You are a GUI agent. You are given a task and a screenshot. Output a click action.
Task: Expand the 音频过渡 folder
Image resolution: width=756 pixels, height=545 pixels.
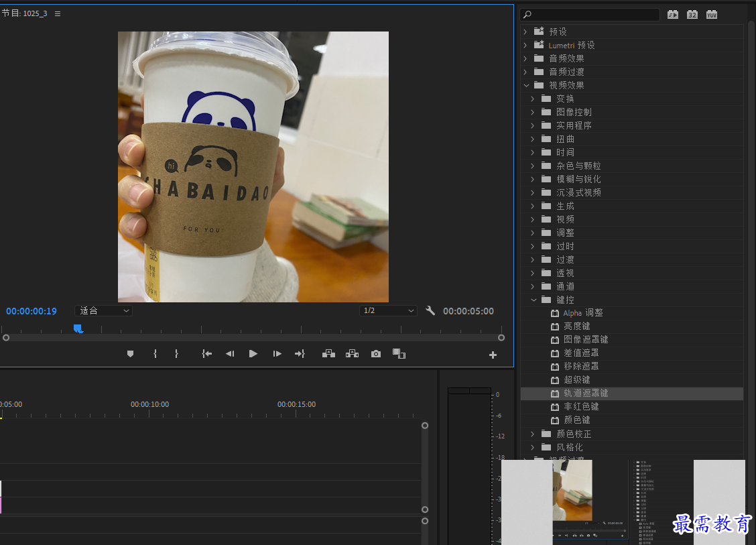[525, 72]
